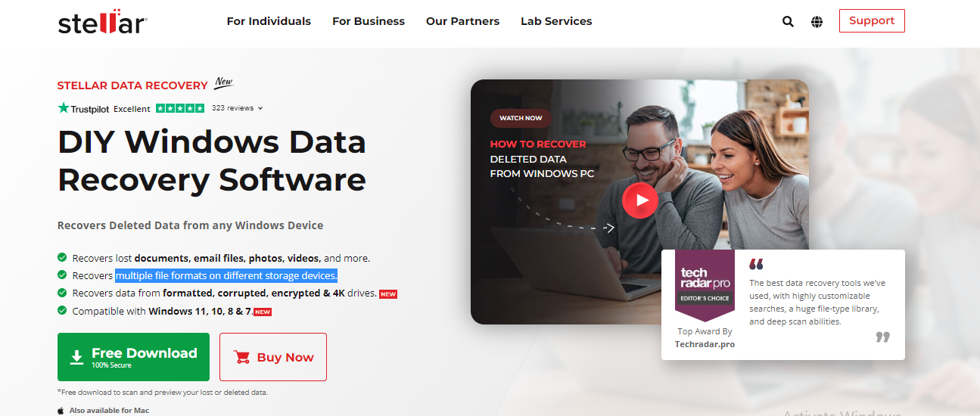Open the For Business menu

tap(369, 21)
